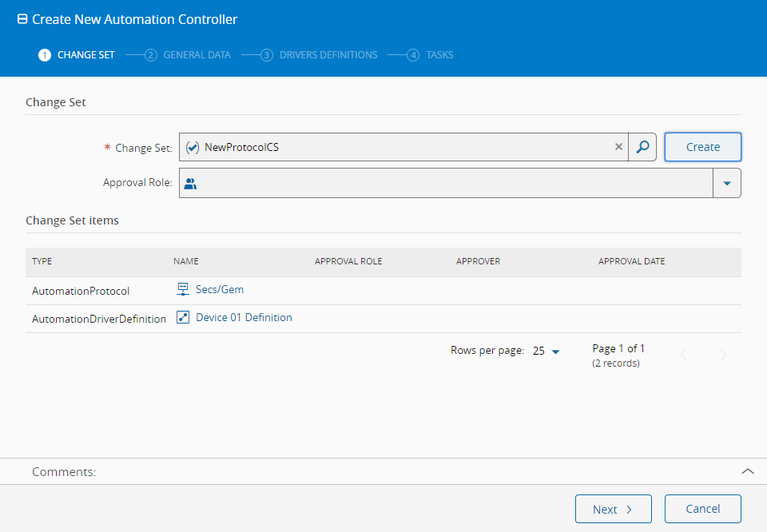Screen dimensions: 767x532
Task: Click the Approval Role people icon
Action: tap(190, 183)
